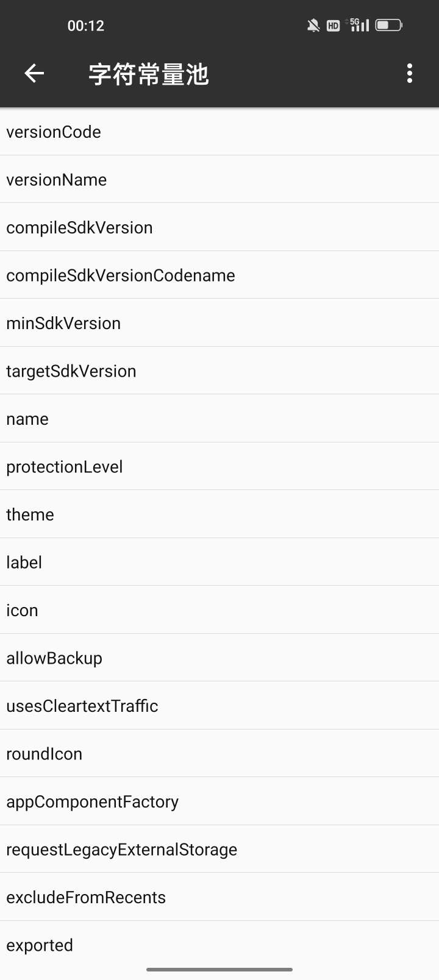Image resolution: width=439 pixels, height=980 pixels.
Task: Open the excludeFromRecents string
Action: click(x=220, y=897)
